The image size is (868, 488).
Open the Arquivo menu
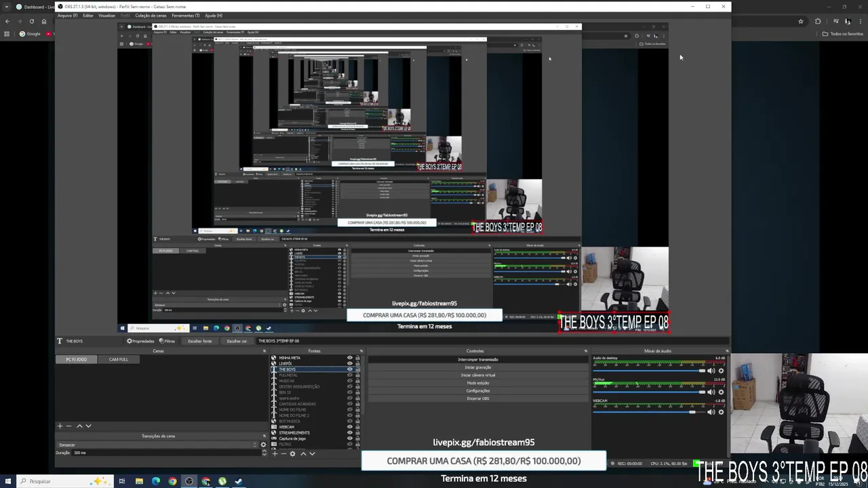(67, 16)
